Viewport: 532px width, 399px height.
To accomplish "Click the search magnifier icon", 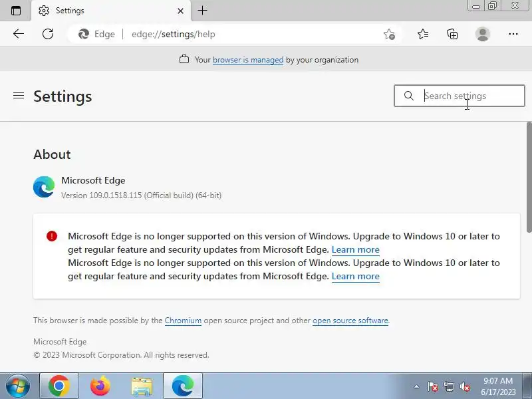I will tap(409, 96).
